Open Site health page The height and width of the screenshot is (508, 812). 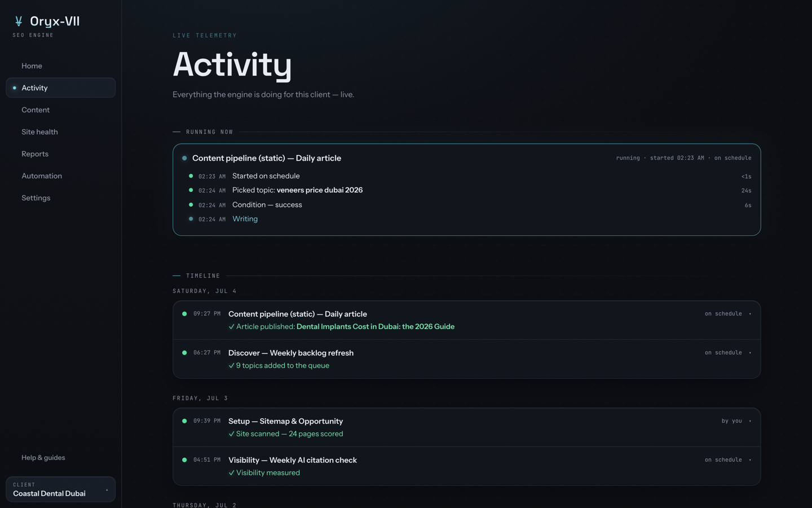(60, 132)
